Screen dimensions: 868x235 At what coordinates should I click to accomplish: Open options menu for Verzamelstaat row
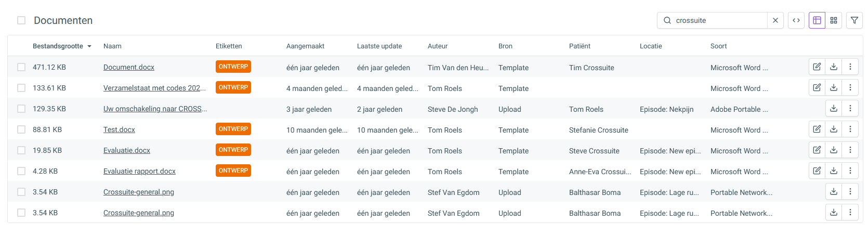[x=850, y=87]
